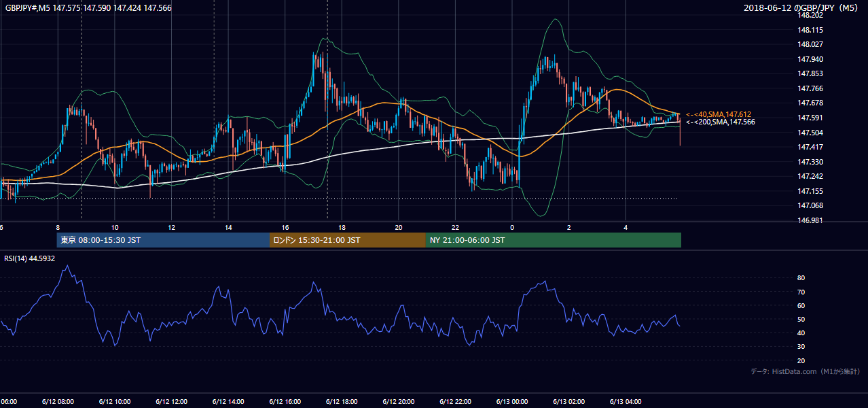Screen dimensions: 868x408
Task: Click the RSI scale value 20
Action: 801,360
